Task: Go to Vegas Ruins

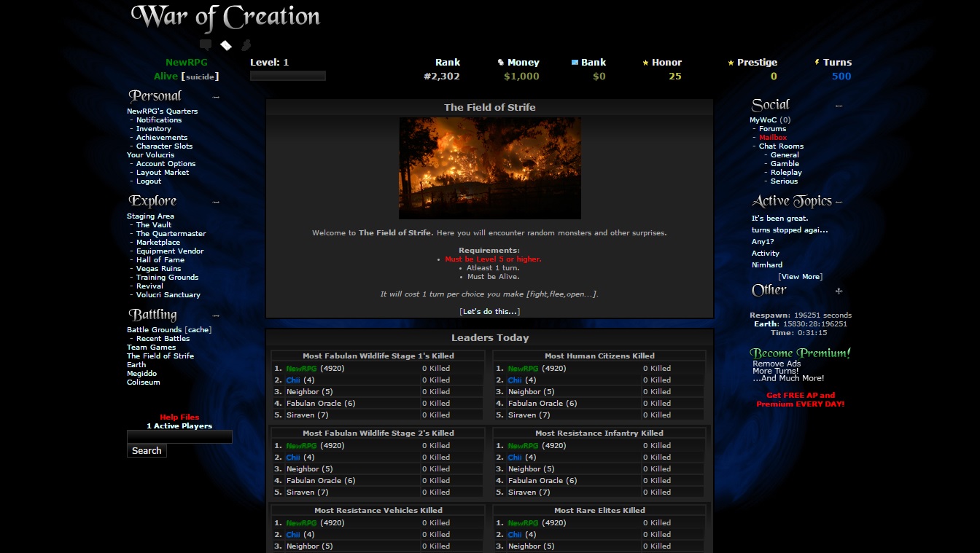Action: [x=158, y=269]
